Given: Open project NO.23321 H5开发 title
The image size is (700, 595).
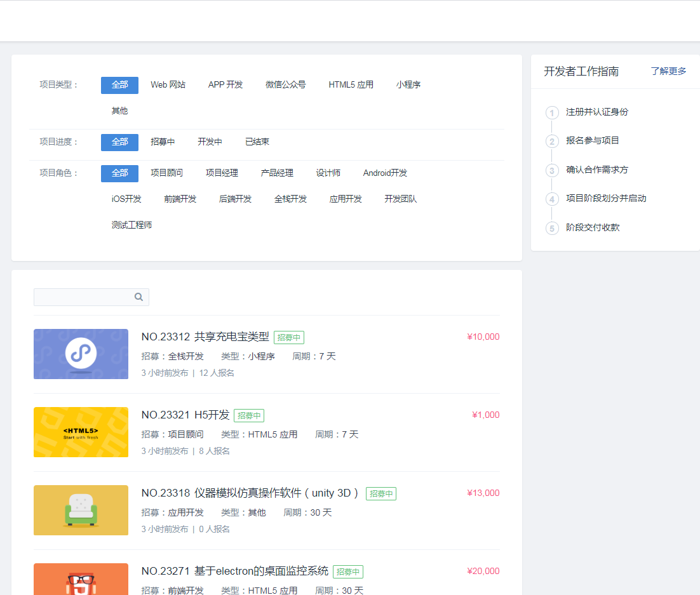Looking at the screenshot, I should (x=185, y=415).
